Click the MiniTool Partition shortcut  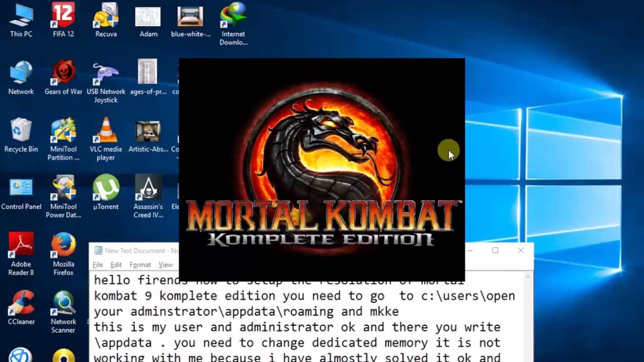pos(63,139)
